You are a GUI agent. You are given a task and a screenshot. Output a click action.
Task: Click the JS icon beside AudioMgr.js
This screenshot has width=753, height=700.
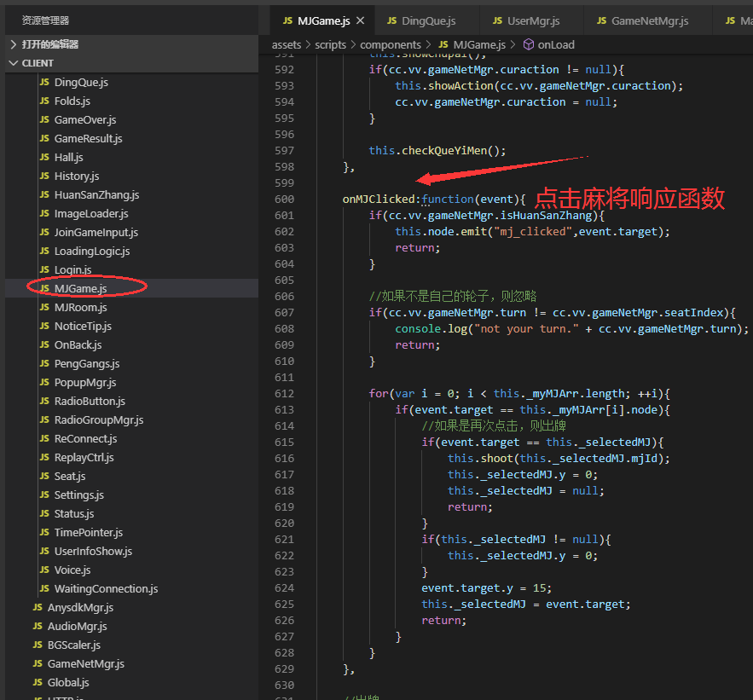click(x=39, y=626)
